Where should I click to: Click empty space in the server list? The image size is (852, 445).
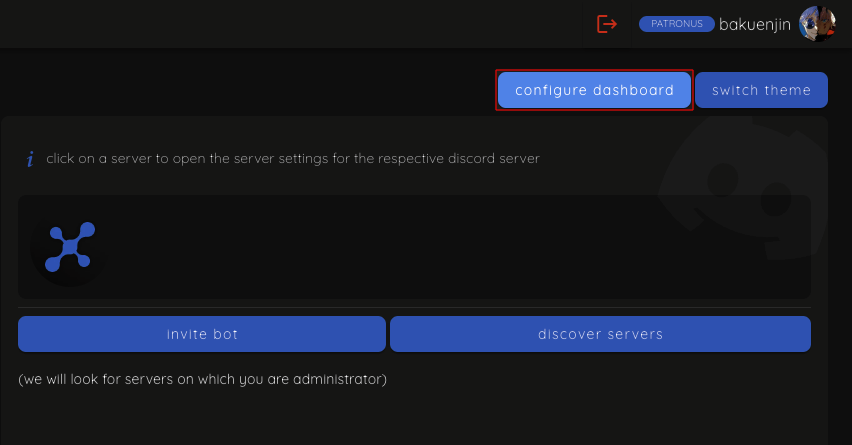[450, 246]
